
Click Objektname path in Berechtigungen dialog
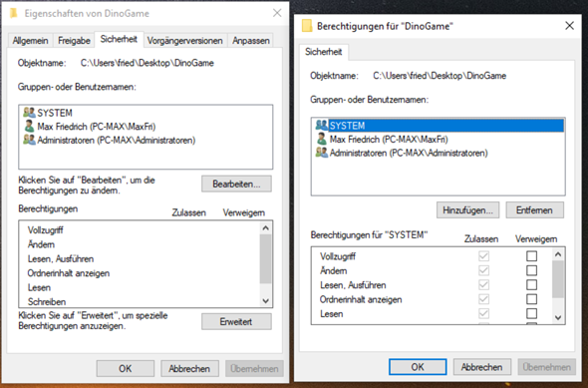(x=440, y=76)
